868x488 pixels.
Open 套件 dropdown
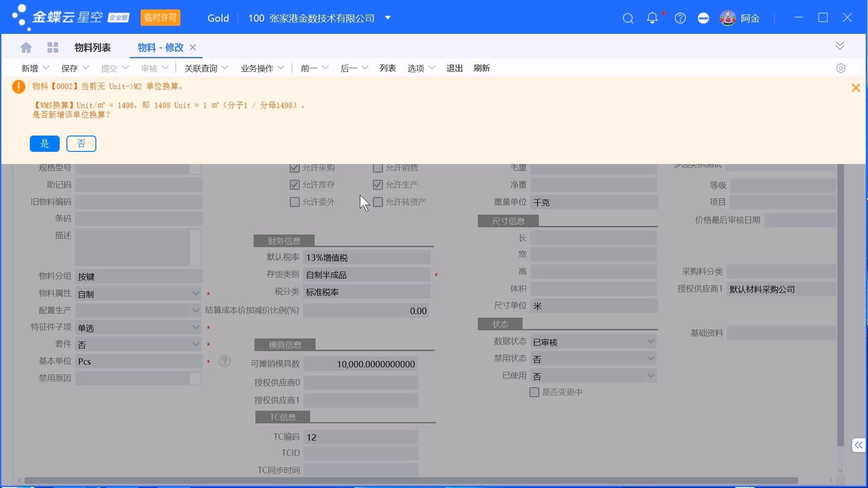pyautogui.click(x=196, y=344)
